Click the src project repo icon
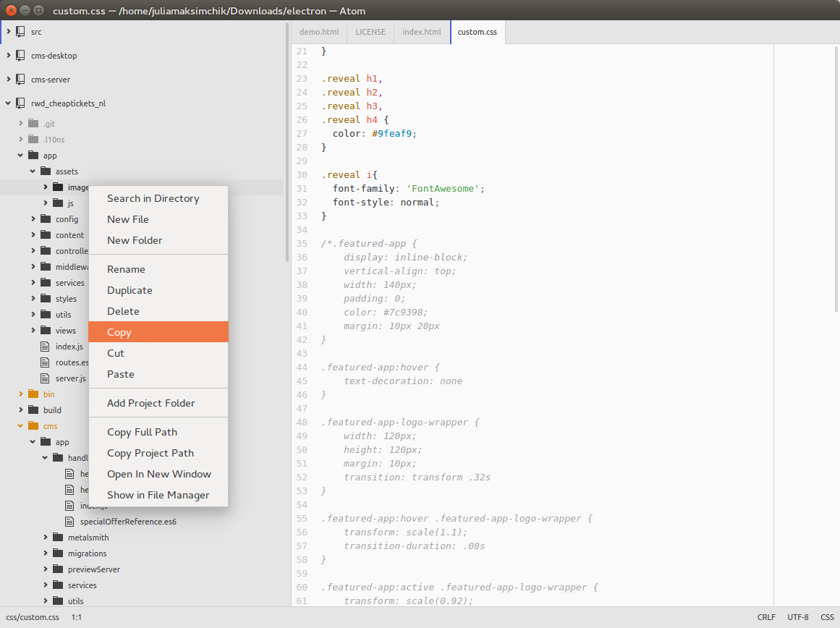Viewport: 840px width, 628px height. pyautogui.click(x=20, y=32)
